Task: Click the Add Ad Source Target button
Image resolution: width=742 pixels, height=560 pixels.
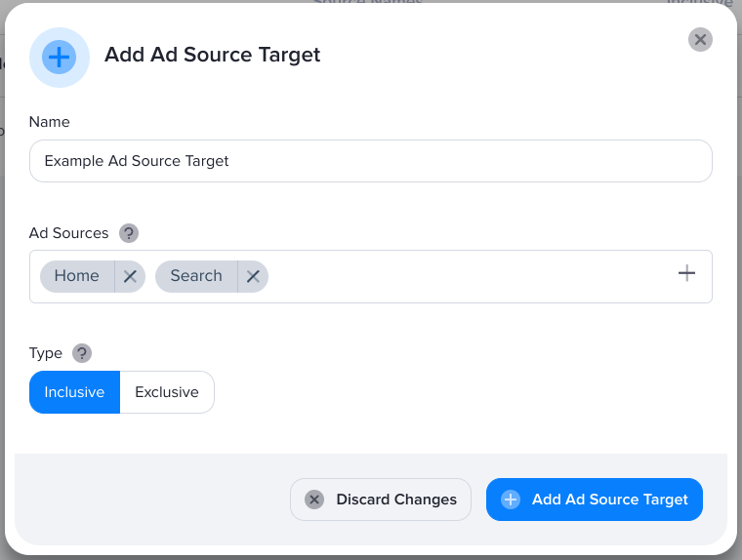Action: pyautogui.click(x=595, y=500)
